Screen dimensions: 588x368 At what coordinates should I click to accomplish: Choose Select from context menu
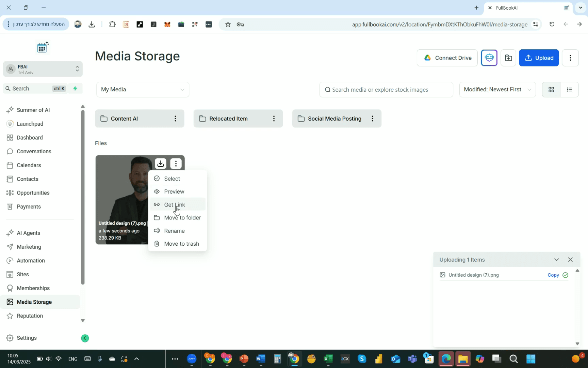click(178, 179)
